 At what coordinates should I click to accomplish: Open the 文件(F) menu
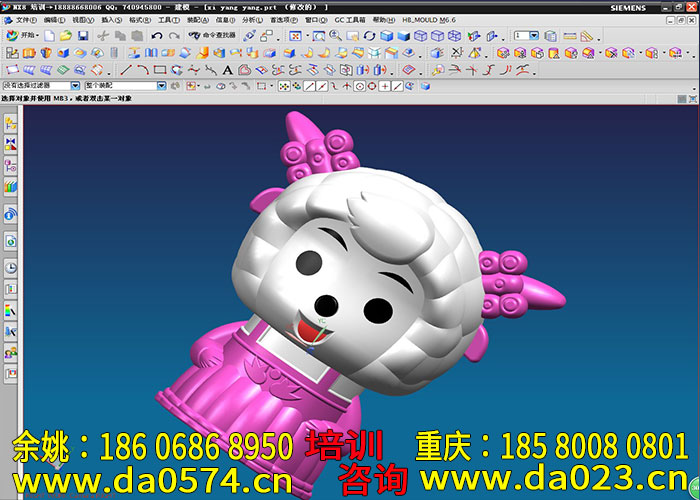click(26, 20)
